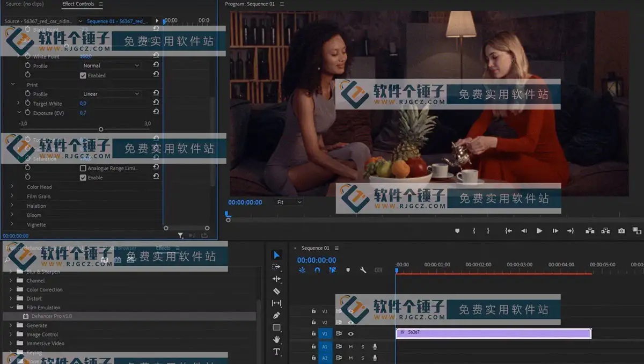Viewport: 644px width, 364px height.
Task: Expand the Vignette section
Action: coord(12,224)
